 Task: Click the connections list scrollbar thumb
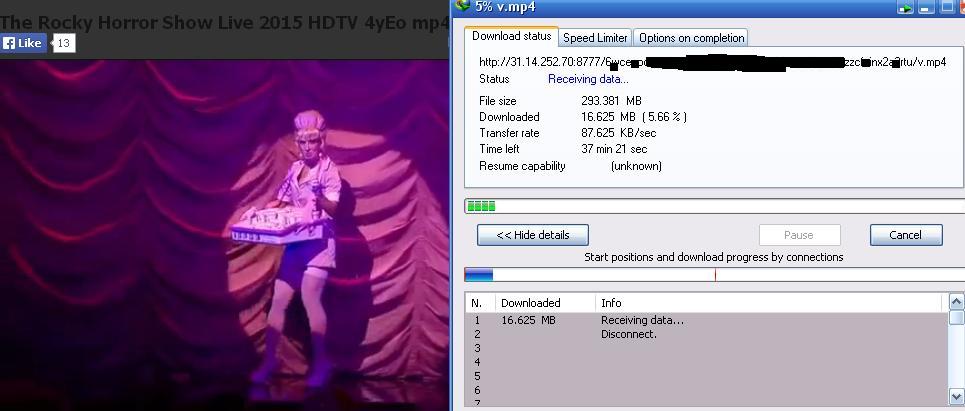[956, 317]
